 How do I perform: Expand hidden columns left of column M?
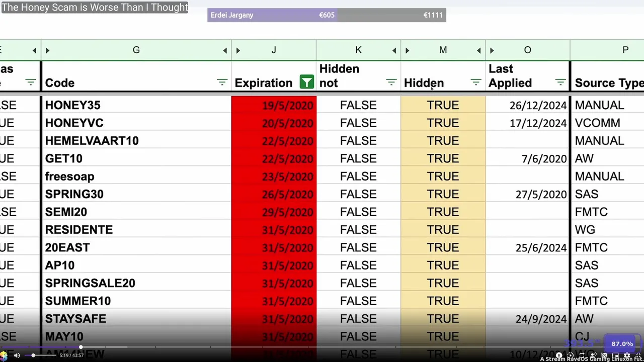click(407, 50)
